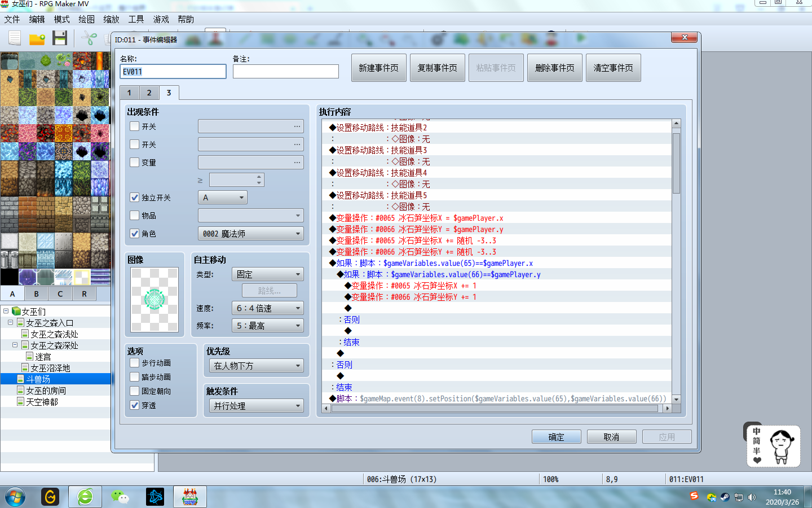Open the 独立开关 A dropdown
Screen dimensions: 812x508
point(223,198)
